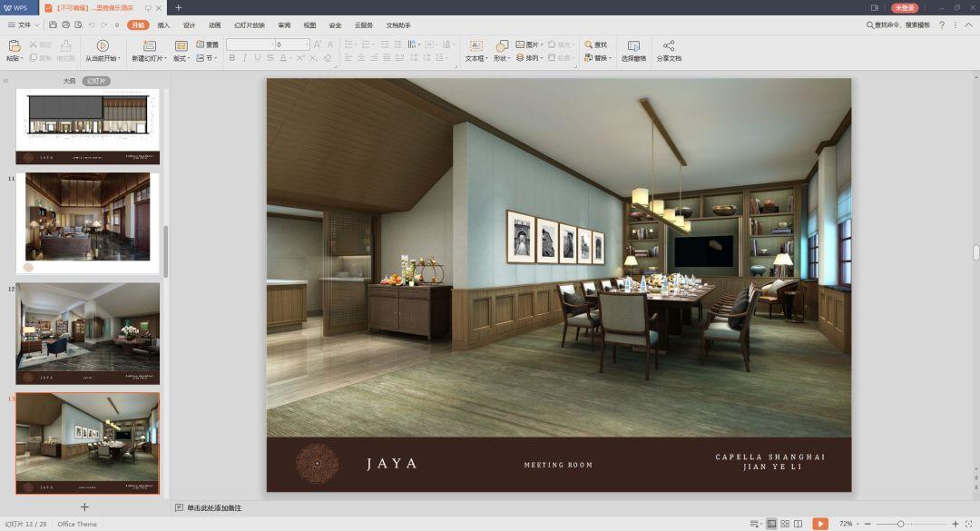
Task: Toggle Superscript formatting
Action: click(300, 57)
